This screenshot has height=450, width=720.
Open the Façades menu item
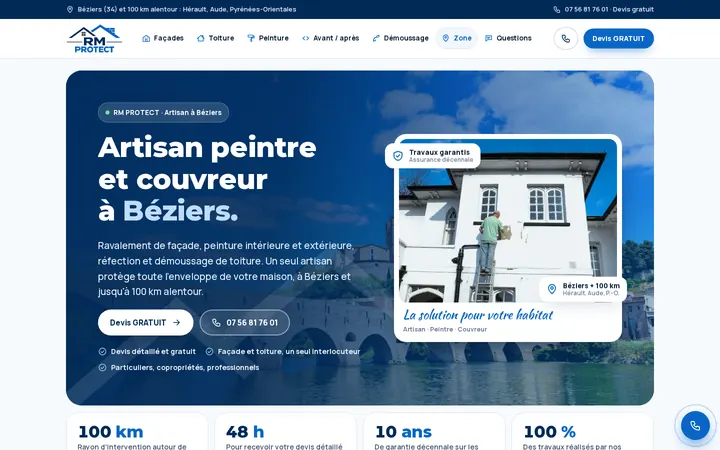(163, 39)
